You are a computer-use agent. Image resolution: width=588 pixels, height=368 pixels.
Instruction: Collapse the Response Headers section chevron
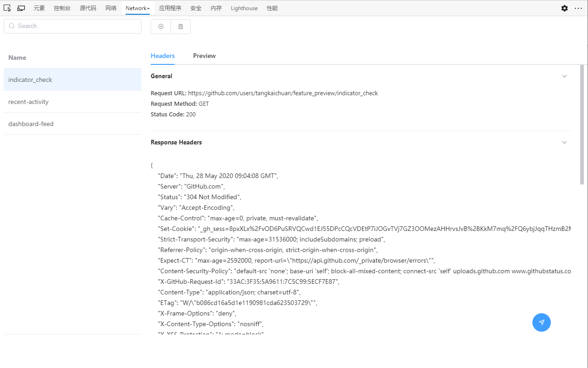point(565,143)
